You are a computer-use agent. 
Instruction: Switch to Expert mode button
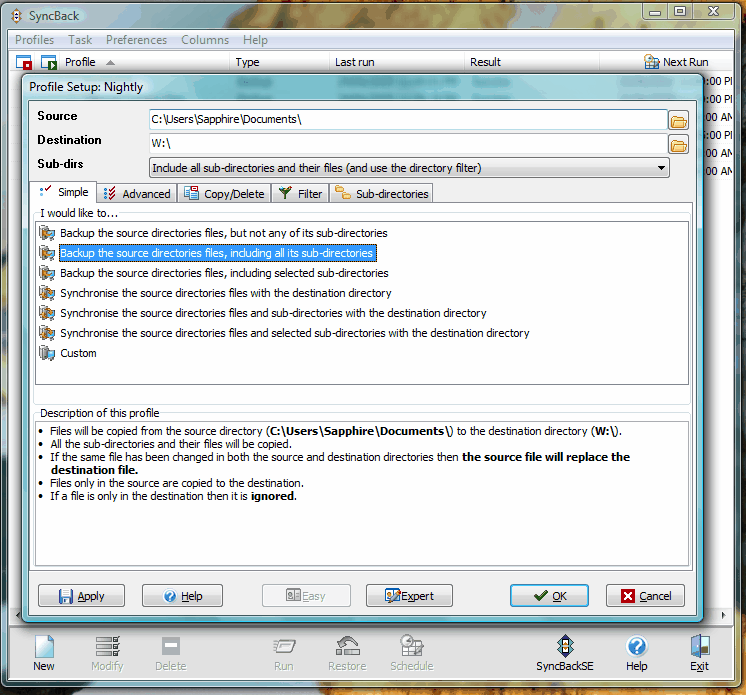pos(409,596)
